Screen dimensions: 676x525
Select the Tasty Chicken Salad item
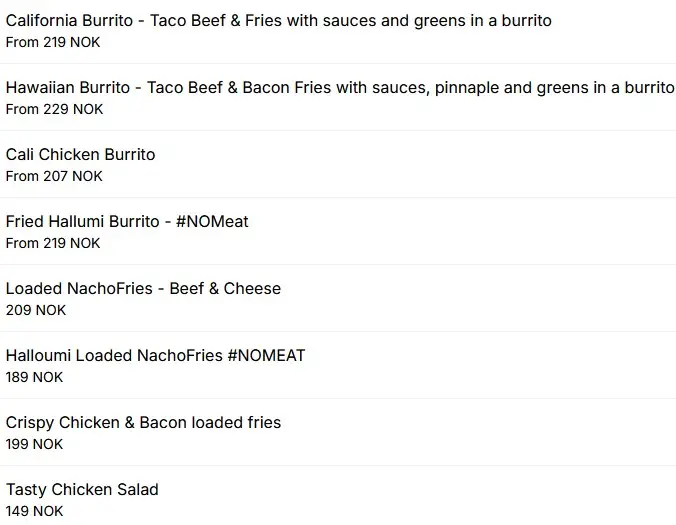point(338,496)
